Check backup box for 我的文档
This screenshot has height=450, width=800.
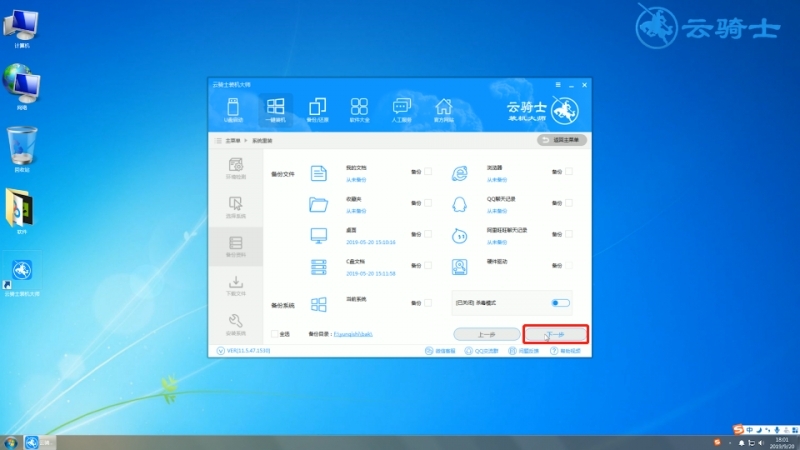(x=428, y=171)
